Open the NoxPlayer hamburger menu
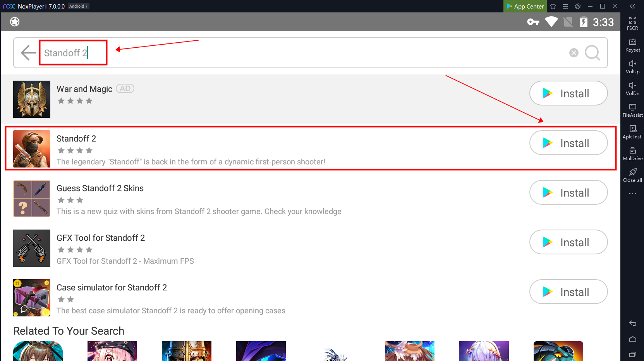 coord(565,6)
